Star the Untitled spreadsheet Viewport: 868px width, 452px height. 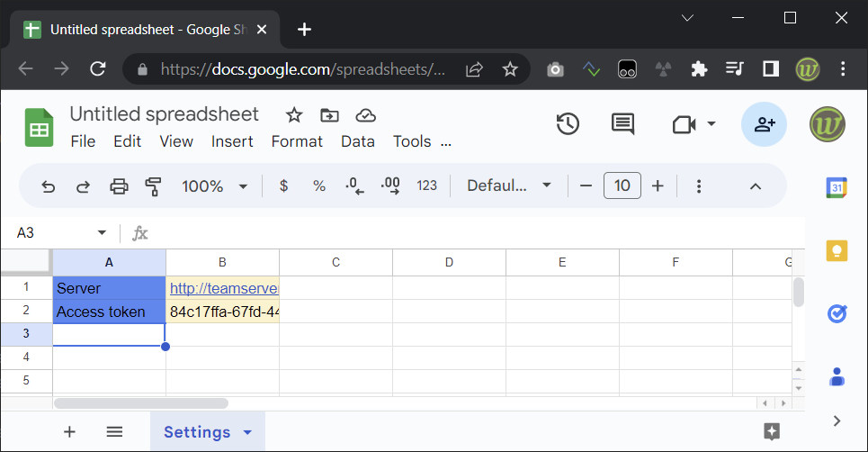pos(294,115)
